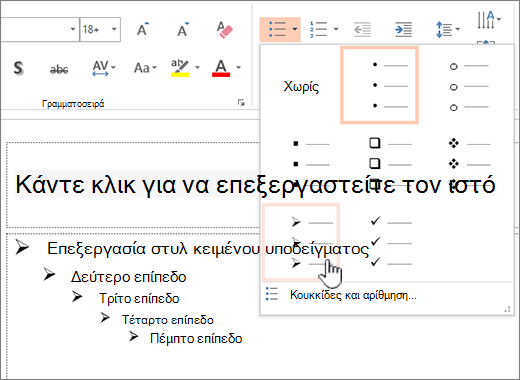Apply text shadow with S icon
This screenshot has width=520, height=380.
(19, 68)
